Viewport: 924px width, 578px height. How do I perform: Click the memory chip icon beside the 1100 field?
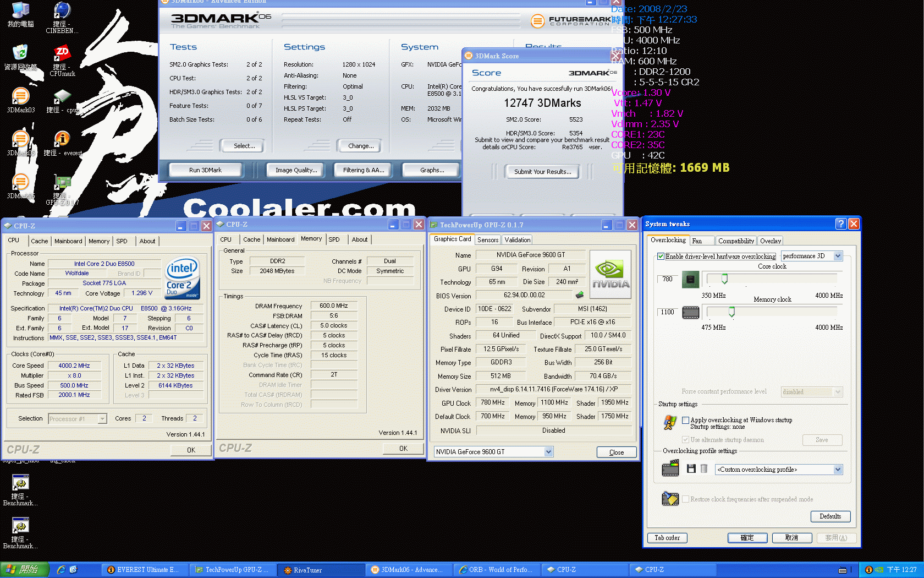pos(691,313)
